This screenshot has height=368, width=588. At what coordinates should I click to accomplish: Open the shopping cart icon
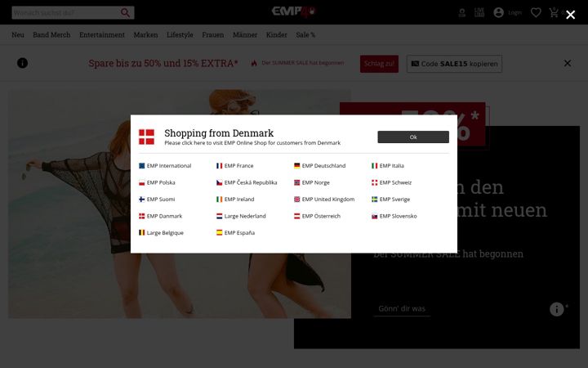click(554, 13)
